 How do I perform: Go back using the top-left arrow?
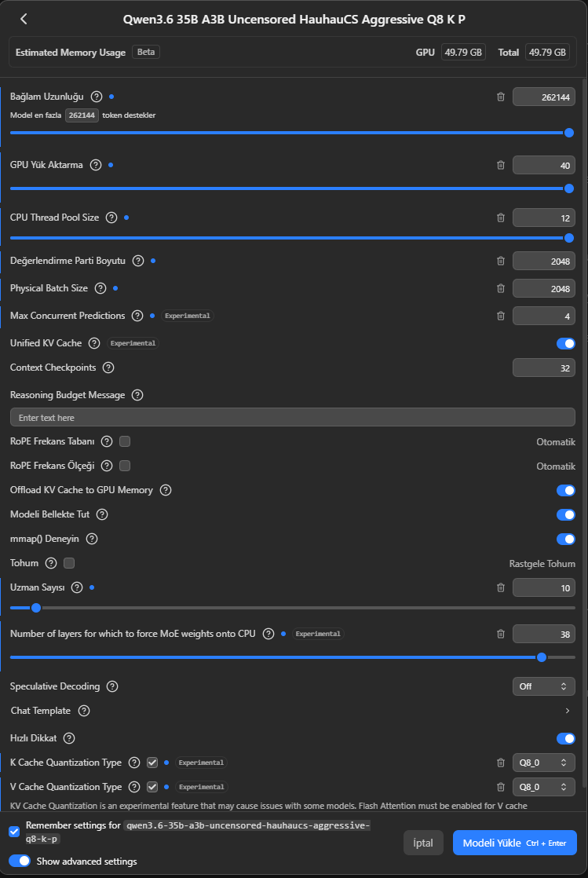coord(24,19)
